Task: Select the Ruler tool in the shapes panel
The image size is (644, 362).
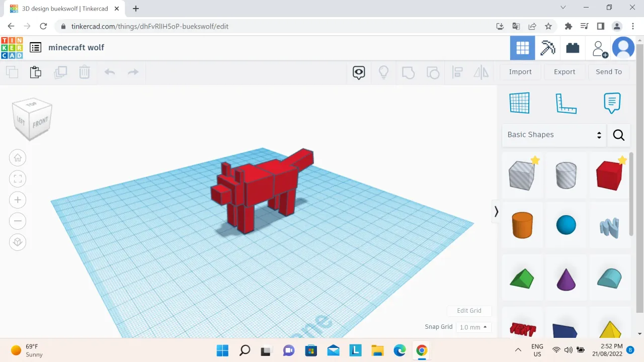Action: coord(566,103)
